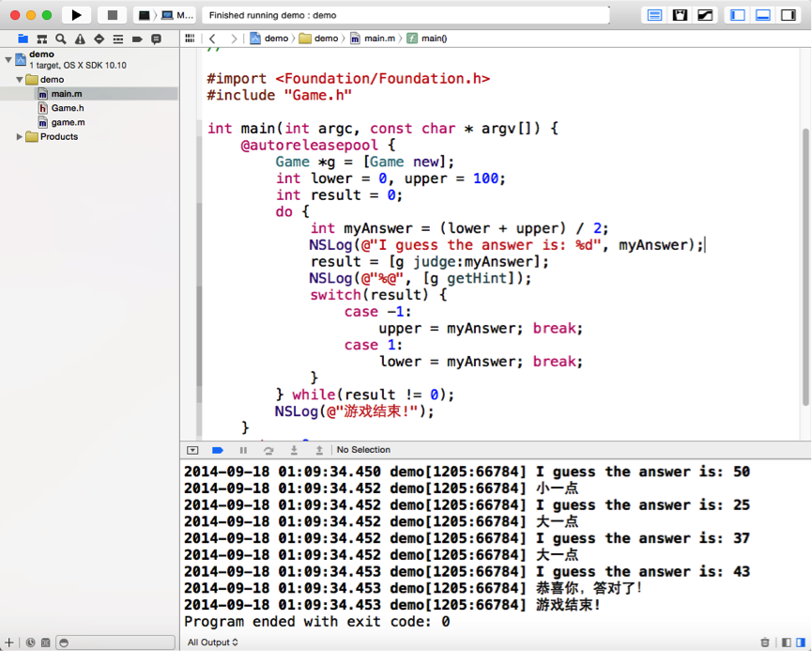Open the Issue navigator

click(80, 39)
